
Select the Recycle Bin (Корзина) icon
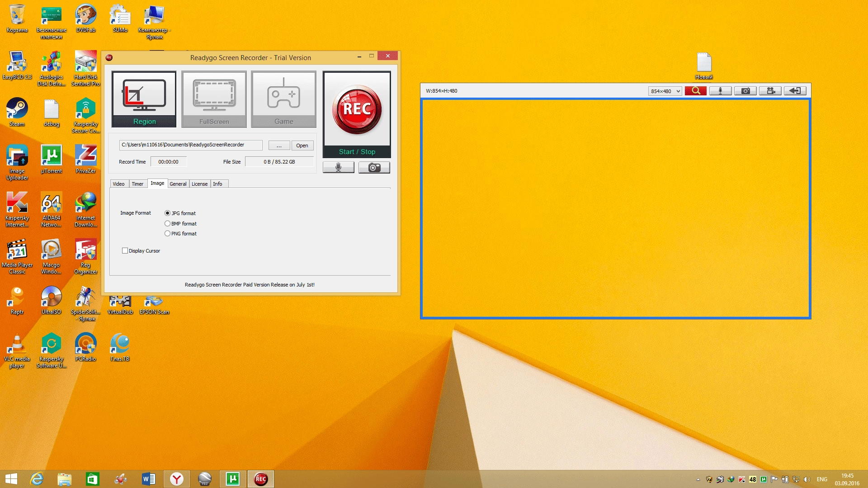[17, 18]
